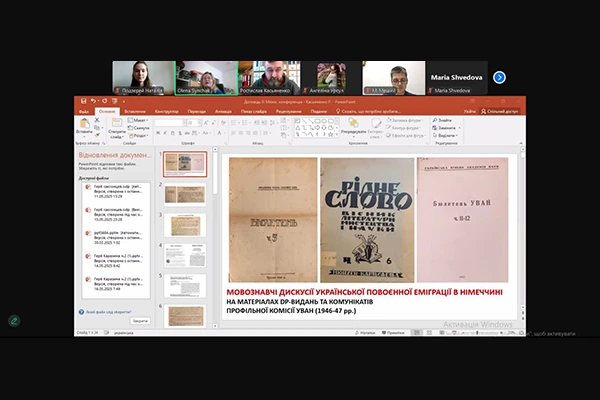Click Спільний доступ share button
The image size is (600, 400).
click(500, 111)
